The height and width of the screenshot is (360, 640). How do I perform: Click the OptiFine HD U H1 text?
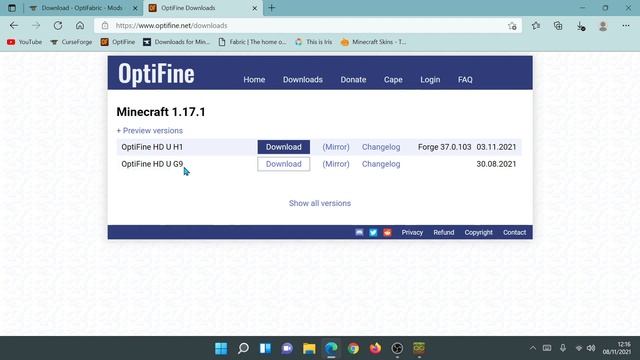pos(152,147)
